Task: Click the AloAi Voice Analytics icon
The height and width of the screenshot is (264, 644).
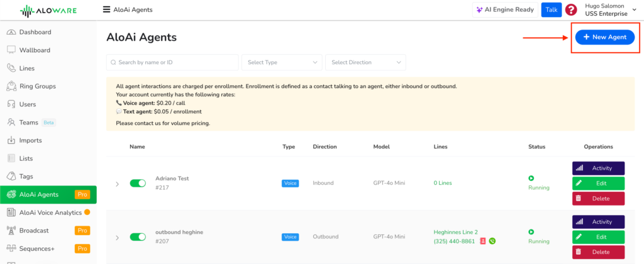Action: pos(11,212)
